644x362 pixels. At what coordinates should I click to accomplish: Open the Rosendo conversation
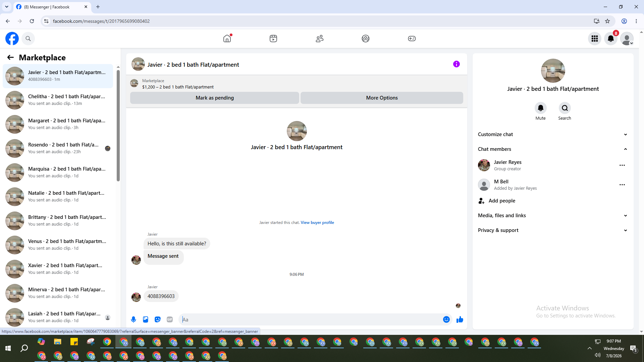58,148
